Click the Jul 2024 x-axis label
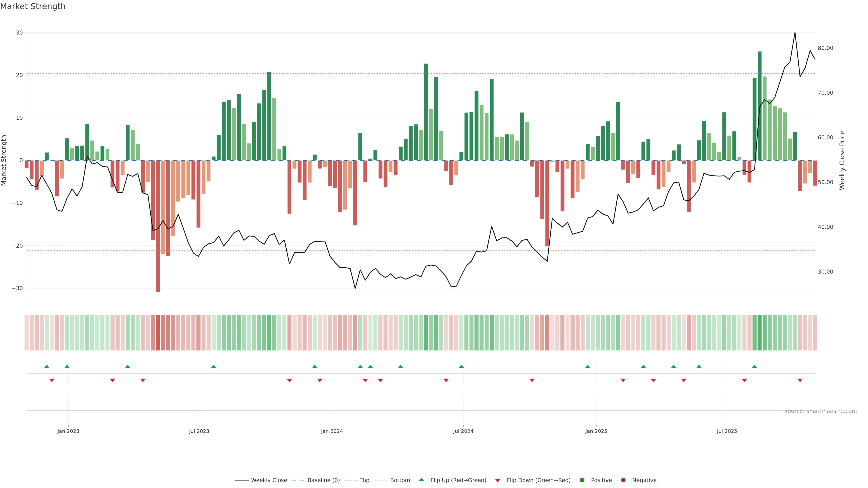This screenshot has width=868, height=488. [463, 431]
